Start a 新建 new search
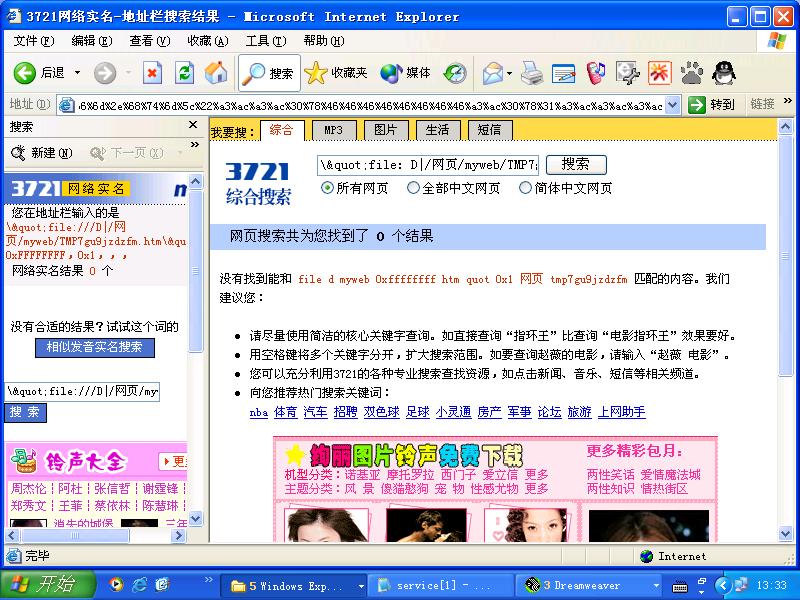 click(42, 153)
